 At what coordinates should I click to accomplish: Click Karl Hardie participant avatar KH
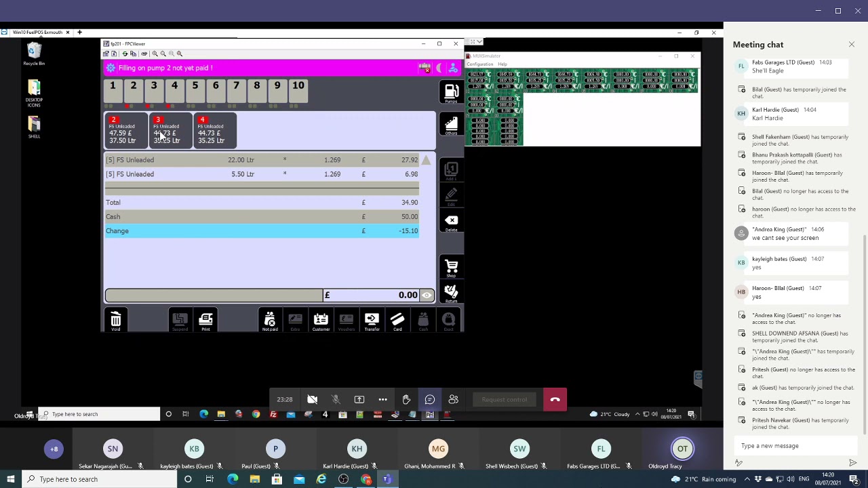click(357, 449)
